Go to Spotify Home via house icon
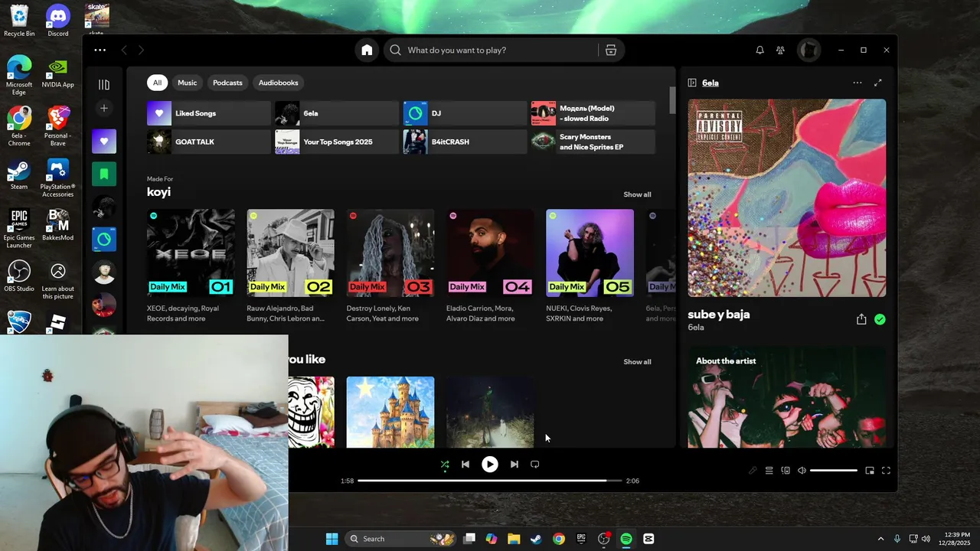 click(x=367, y=50)
